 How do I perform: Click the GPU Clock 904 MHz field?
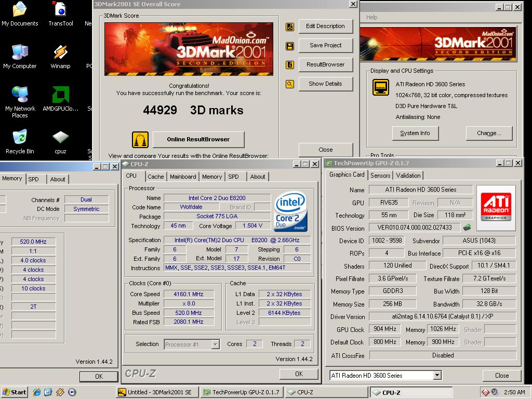coord(385,329)
